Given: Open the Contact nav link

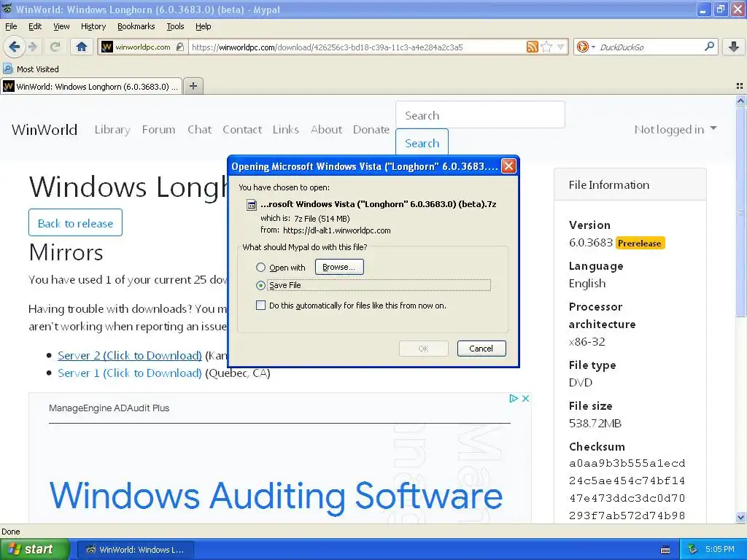Looking at the screenshot, I should tap(242, 130).
